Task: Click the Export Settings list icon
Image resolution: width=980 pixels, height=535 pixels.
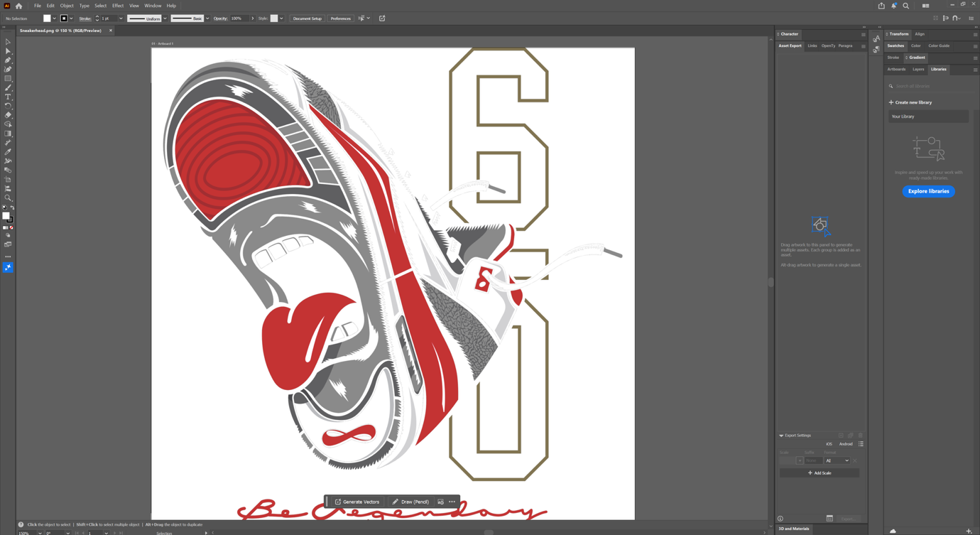Action: click(x=861, y=444)
